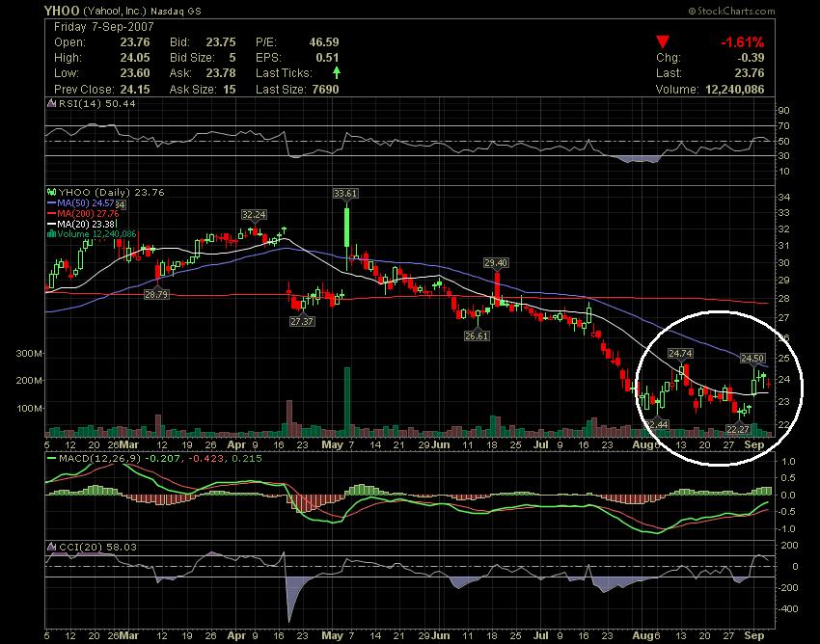Image resolution: width=820 pixels, height=644 pixels.
Task: Click the volume bars icon in chart legend
Action: click(x=51, y=234)
